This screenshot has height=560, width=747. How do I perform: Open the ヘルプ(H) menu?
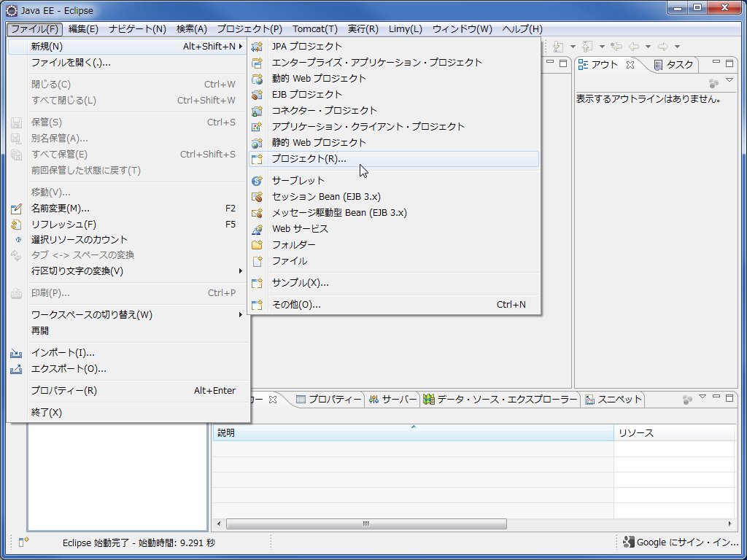click(x=522, y=29)
